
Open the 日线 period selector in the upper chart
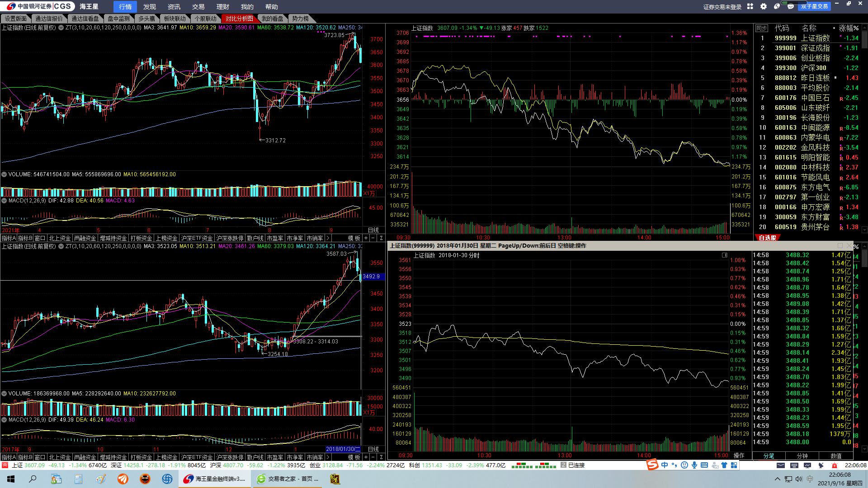(x=373, y=230)
